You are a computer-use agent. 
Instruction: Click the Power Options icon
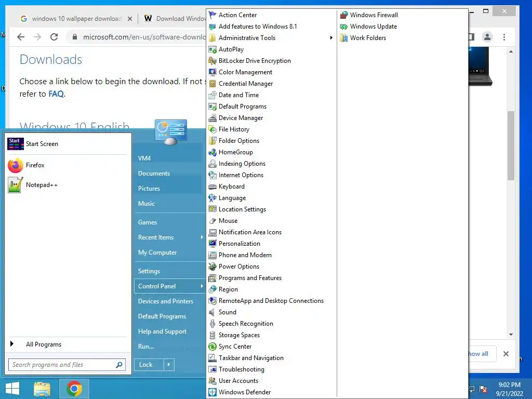pos(212,267)
